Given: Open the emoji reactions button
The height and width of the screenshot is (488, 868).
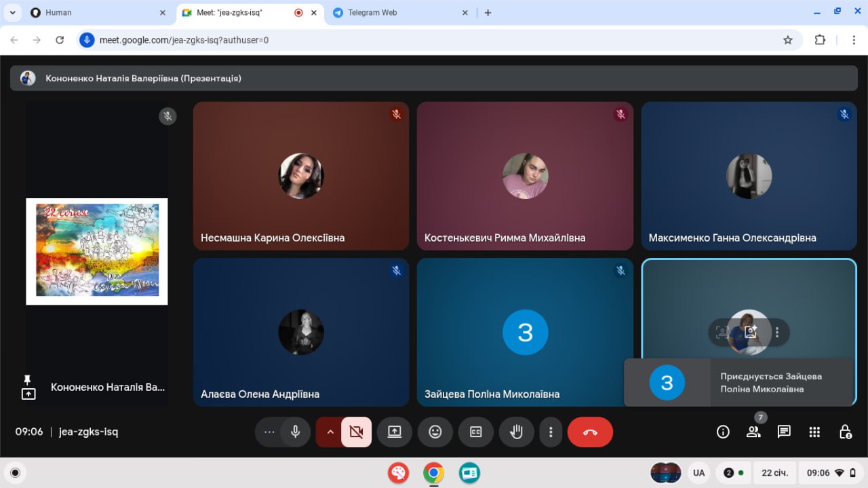Looking at the screenshot, I should (x=435, y=432).
